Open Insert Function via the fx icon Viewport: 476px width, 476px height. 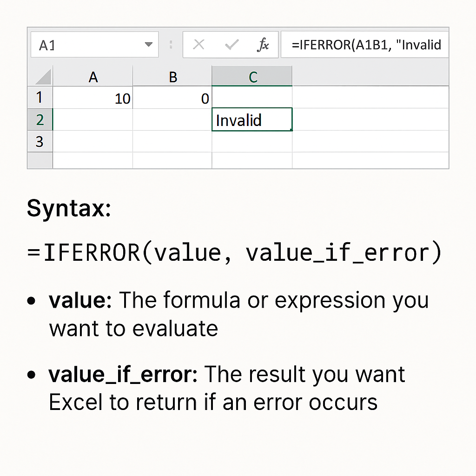263,45
